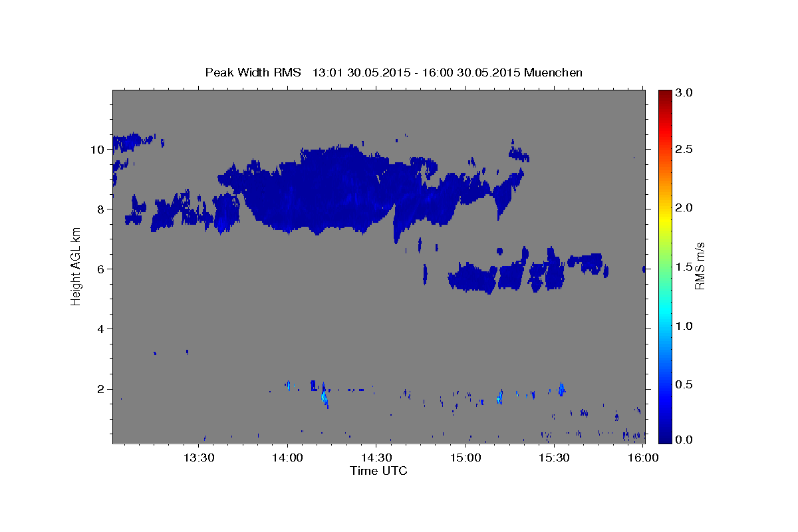Click the 13:30 time tick label
The image size is (798, 532).
pos(198,458)
